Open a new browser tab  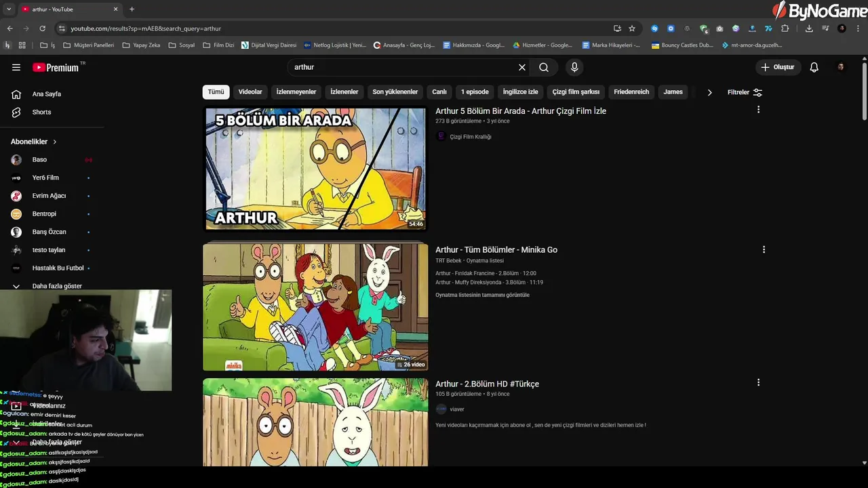click(132, 9)
